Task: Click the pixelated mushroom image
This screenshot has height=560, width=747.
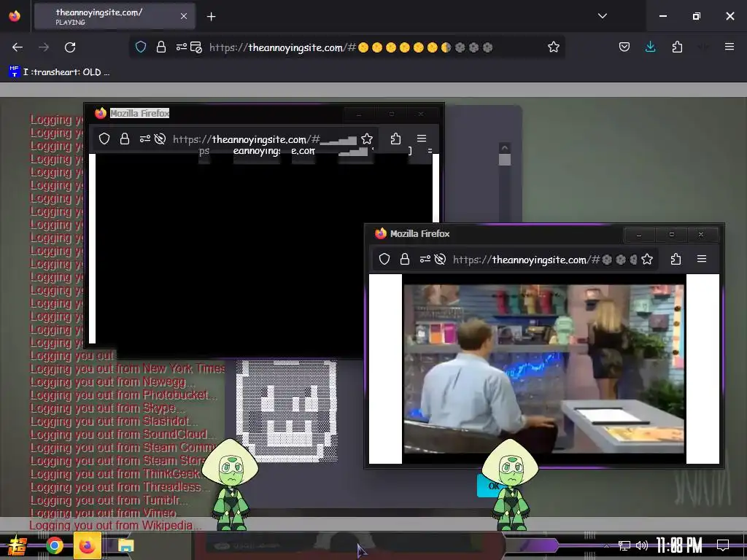Action: coord(287,411)
